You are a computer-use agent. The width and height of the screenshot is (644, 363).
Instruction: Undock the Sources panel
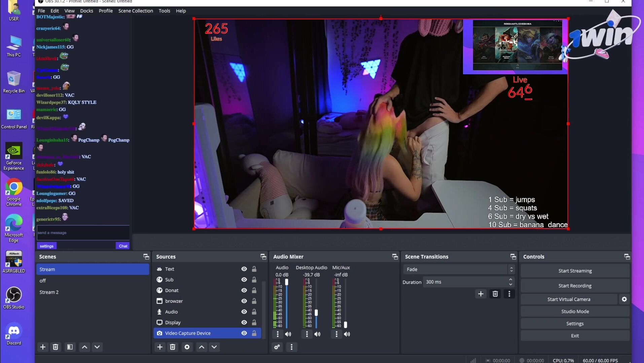pyautogui.click(x=263, y=256)
